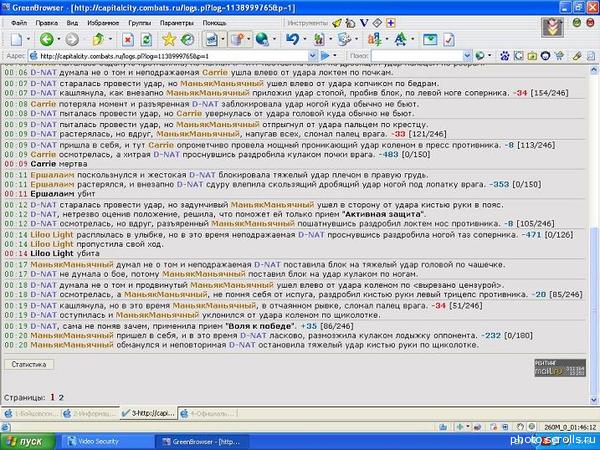Image resolution: width=600 pixels, height=450 pixels.
Task: Open the Вид menu
Action: pyautogui.click(x=72, y=23)
